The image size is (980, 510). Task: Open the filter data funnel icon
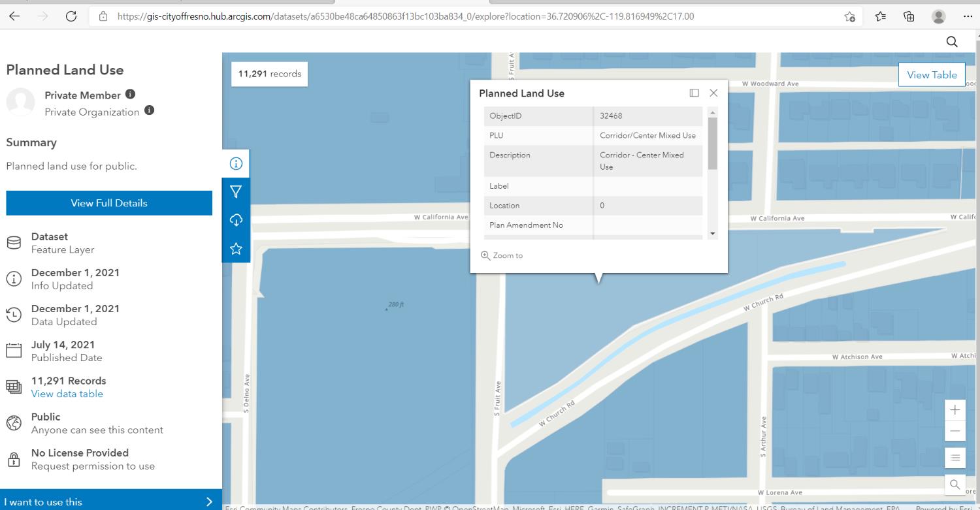coord(236,192)
